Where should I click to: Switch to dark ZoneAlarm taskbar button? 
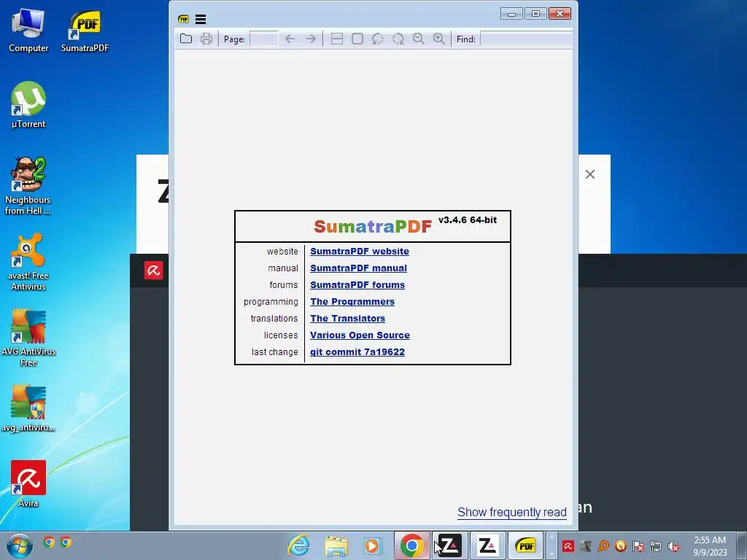449,545
